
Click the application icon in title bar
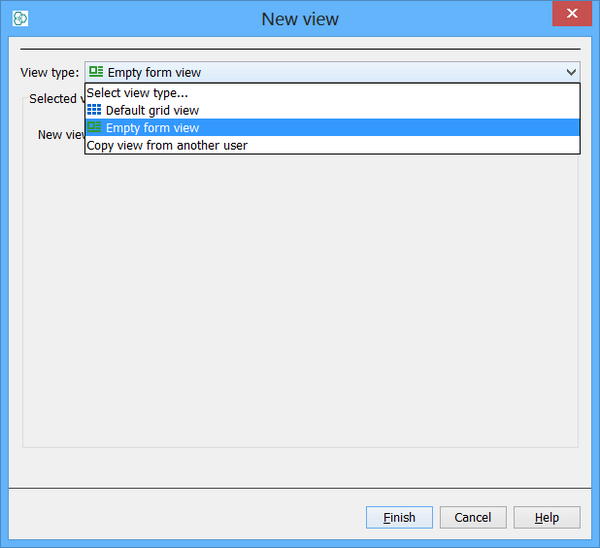(20, 19)
